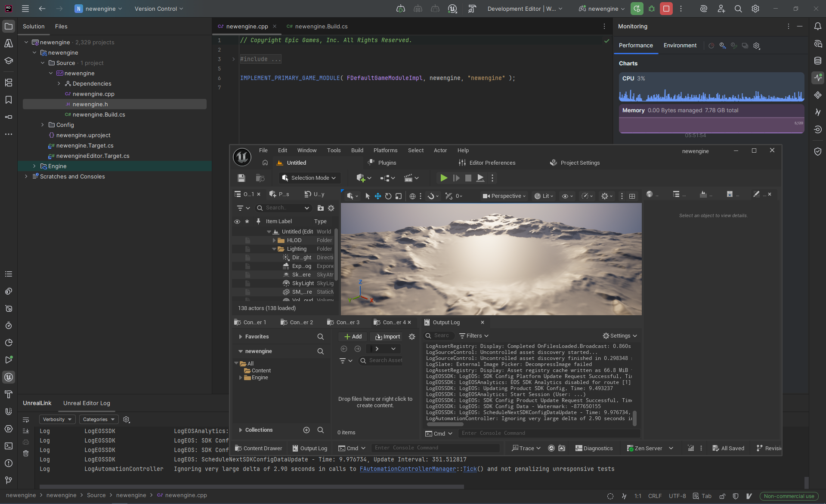Click the Unreal Engine logo in Rider toolbar
Screen dimensions: 826x504
[x=452, y=9]
